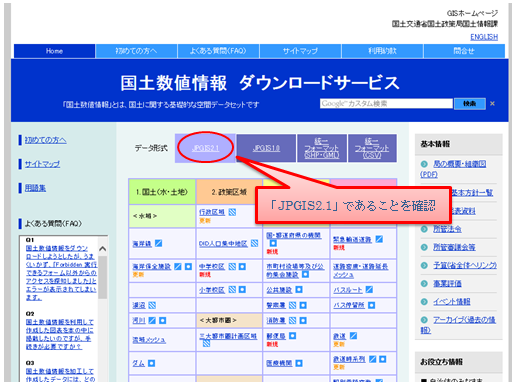
Task: Click the point-data icon beside 医療機関
Action: 299,363
